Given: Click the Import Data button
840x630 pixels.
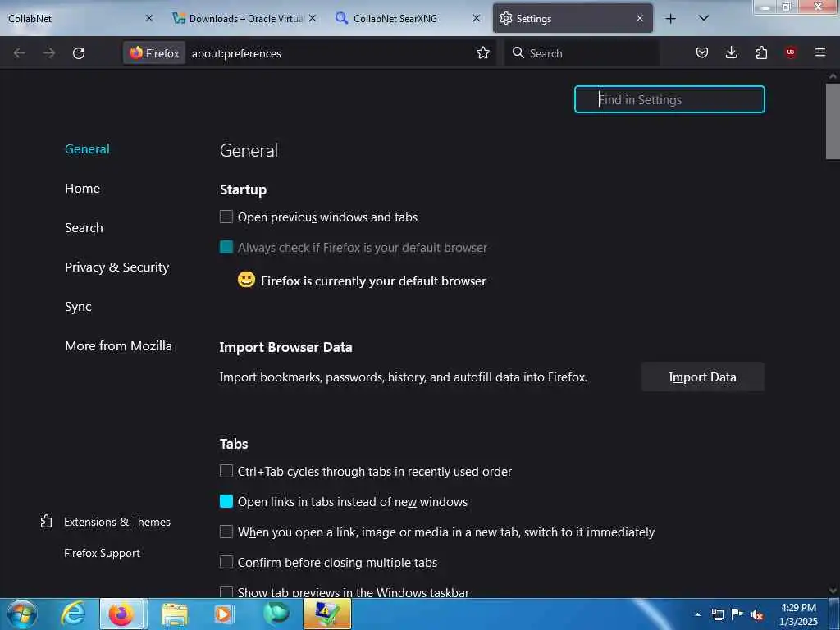Looking at the screenshot, I should [x=702, y=377].
